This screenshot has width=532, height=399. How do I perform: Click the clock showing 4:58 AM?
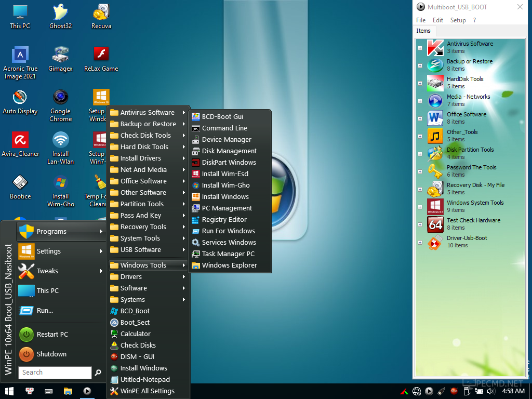[x=513, y=391]
